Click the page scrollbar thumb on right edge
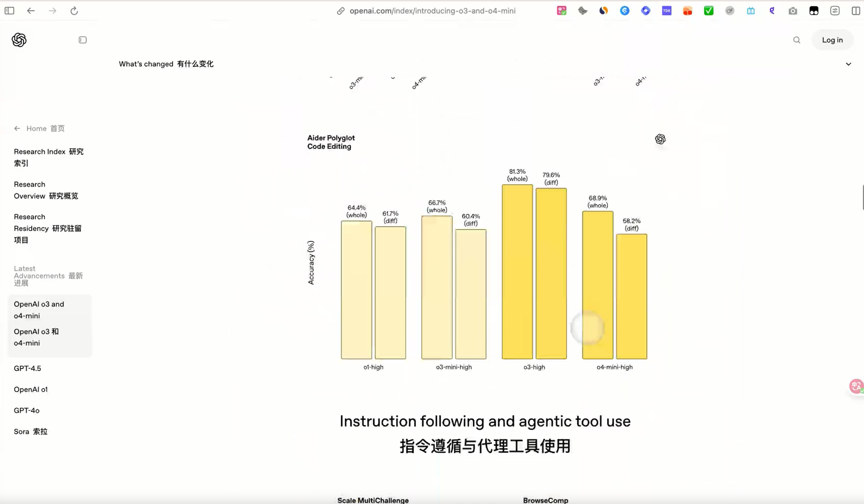 (863, 197)
